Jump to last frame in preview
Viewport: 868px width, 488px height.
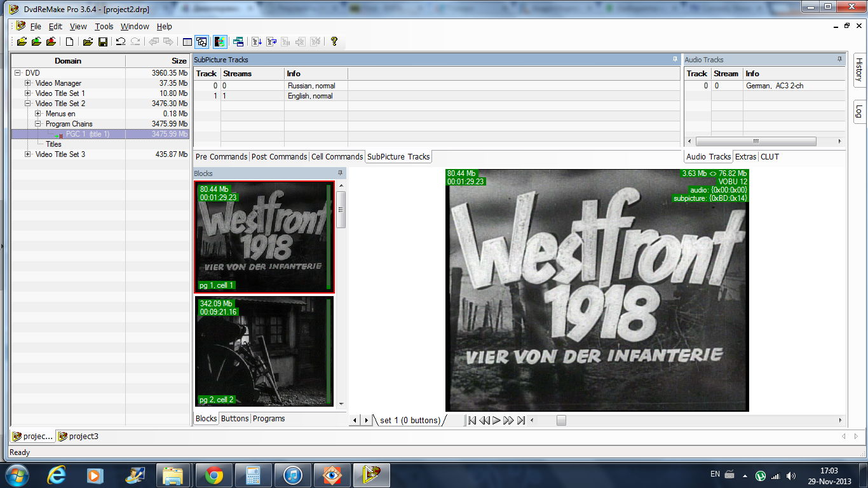tap(520, 420)
